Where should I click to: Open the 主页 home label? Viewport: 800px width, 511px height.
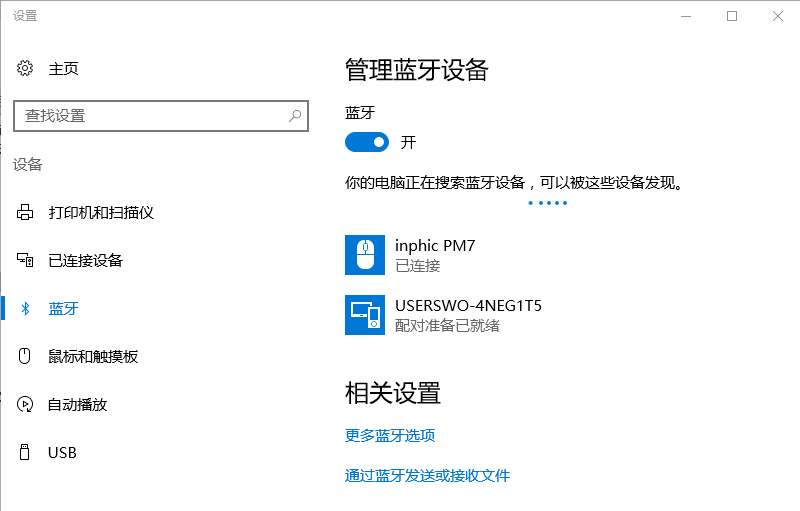[63, 68]
